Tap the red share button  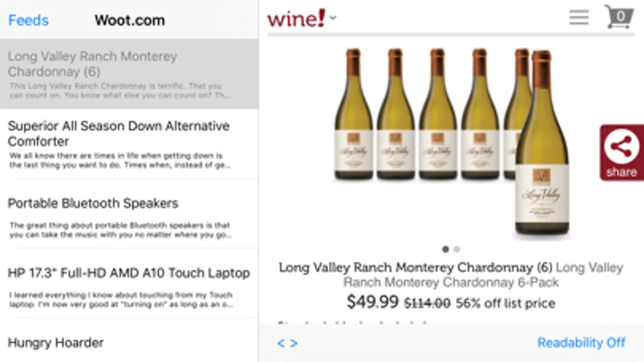tap(622, 152)
